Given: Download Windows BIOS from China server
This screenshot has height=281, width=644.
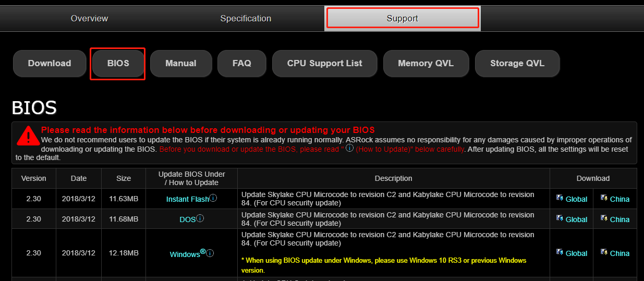Looking at the screenshot, I should (619, 253).
